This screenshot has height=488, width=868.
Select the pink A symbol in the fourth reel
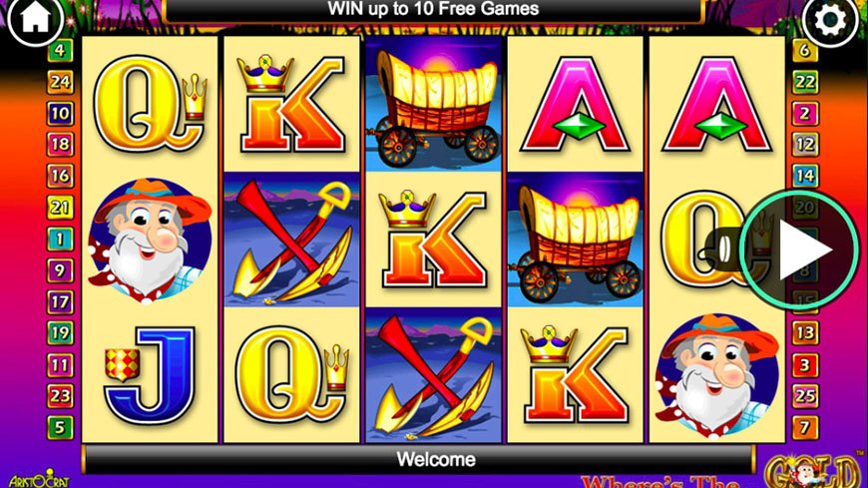575,104
